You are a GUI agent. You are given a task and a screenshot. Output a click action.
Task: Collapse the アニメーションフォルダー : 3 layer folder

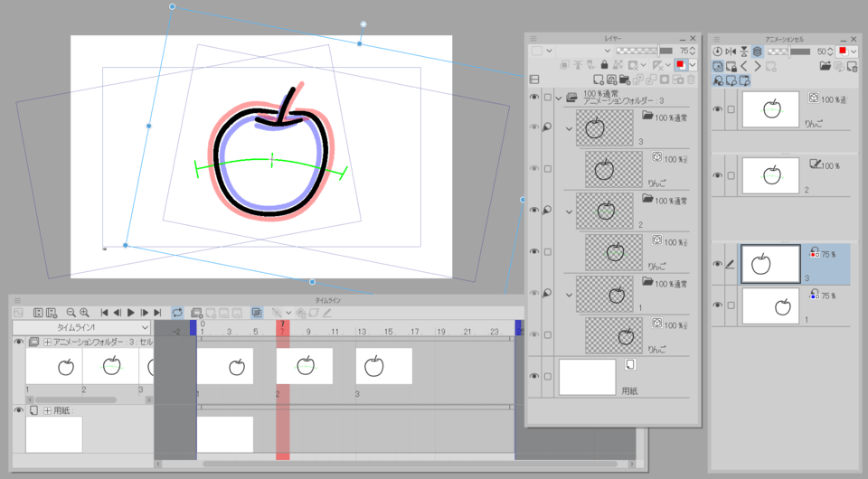(x=559, y=98)
